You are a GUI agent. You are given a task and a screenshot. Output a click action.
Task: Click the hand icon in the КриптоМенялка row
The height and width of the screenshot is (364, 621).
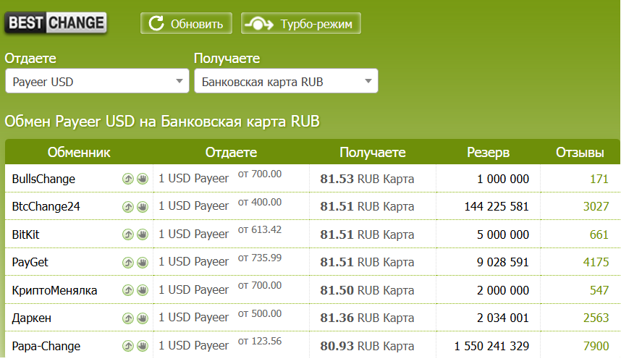[x=143, y=291]
